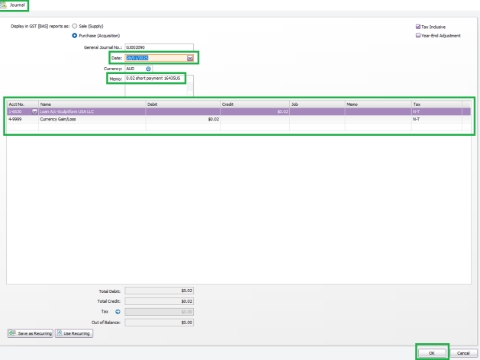This screenshot has height=360, width=480.
Task: Click the Tax column header
Action: (437, 104)
